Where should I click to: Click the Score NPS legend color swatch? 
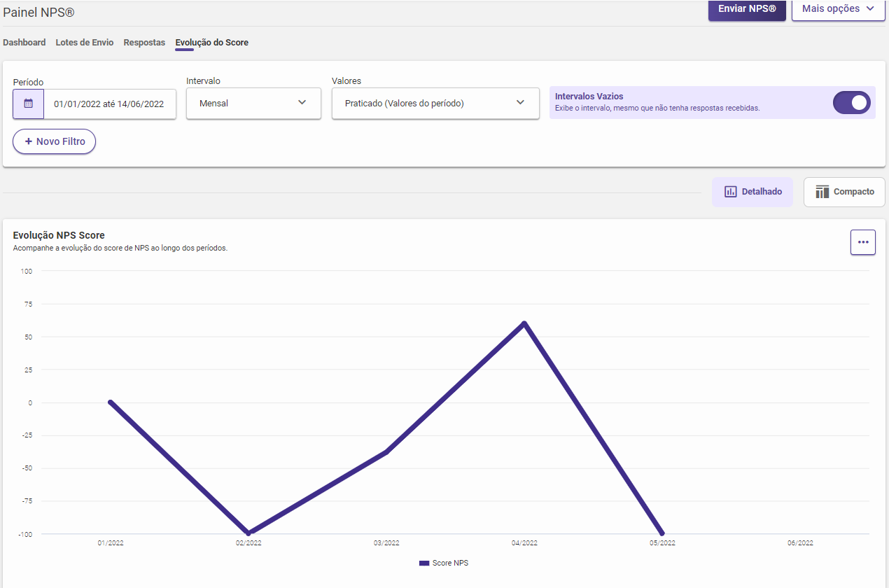(423, 563)
